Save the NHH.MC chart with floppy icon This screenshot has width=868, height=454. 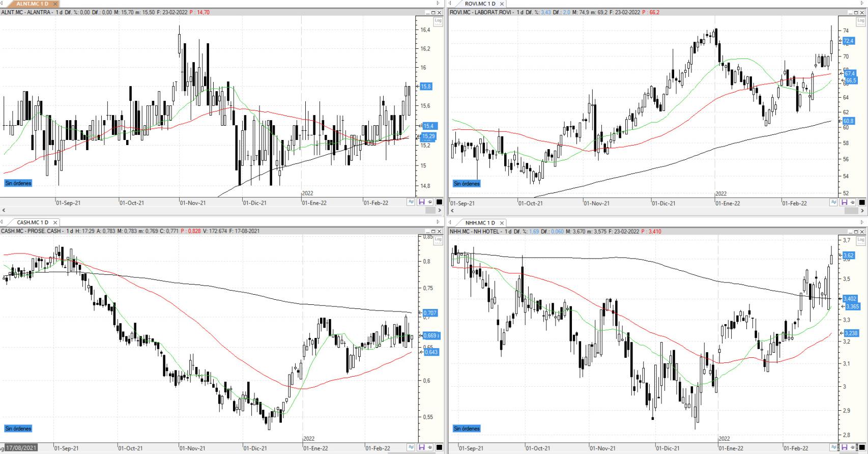pyautogui.click(x=845, y=448)
